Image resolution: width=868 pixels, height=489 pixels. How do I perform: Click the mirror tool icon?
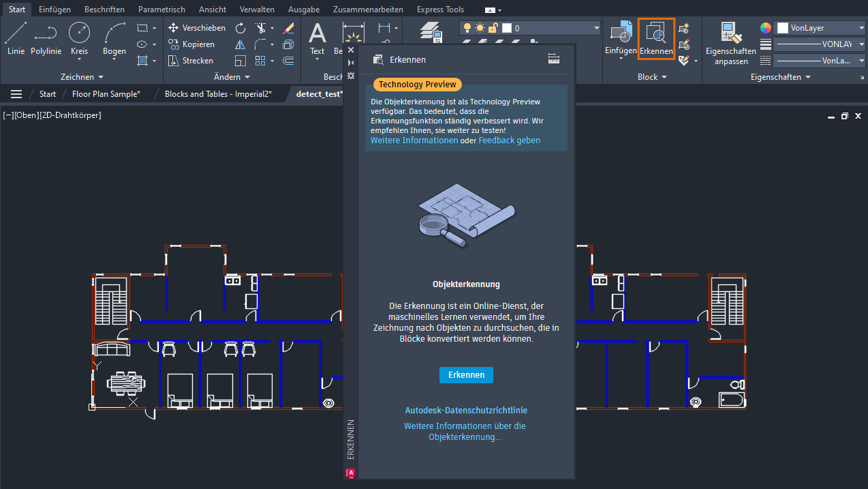point(241,44)
